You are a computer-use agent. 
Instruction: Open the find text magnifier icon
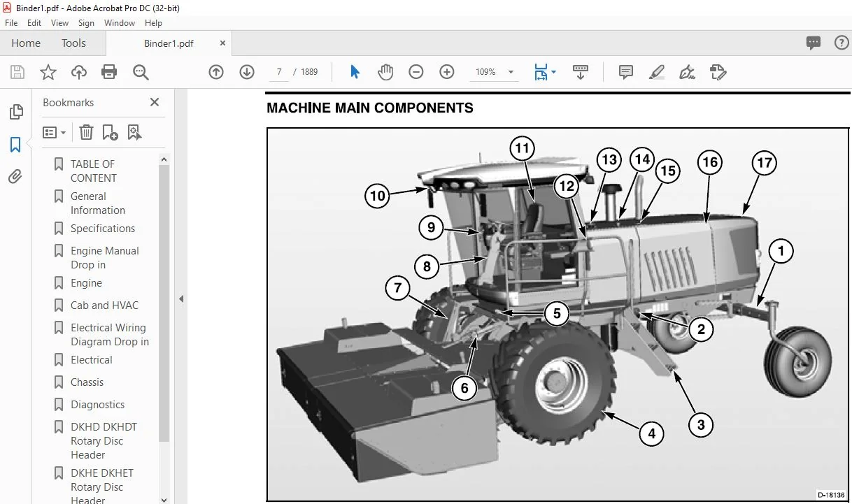[x=141, y=72]
